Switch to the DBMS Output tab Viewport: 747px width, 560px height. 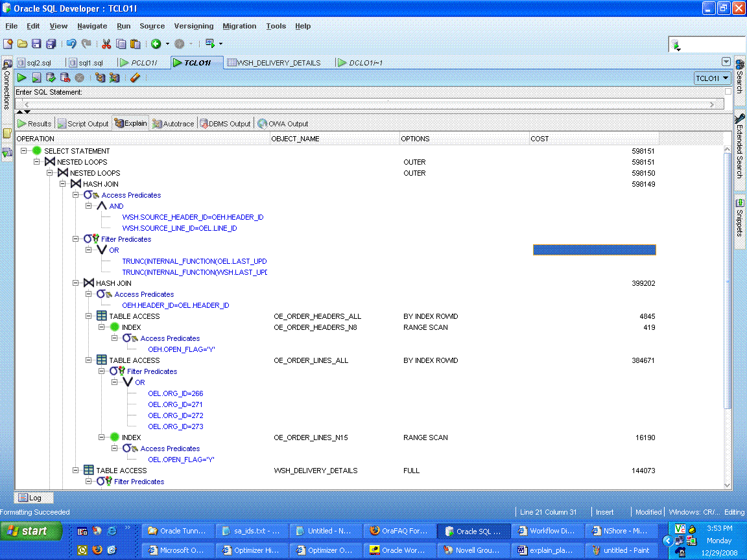tap(225, 124)
